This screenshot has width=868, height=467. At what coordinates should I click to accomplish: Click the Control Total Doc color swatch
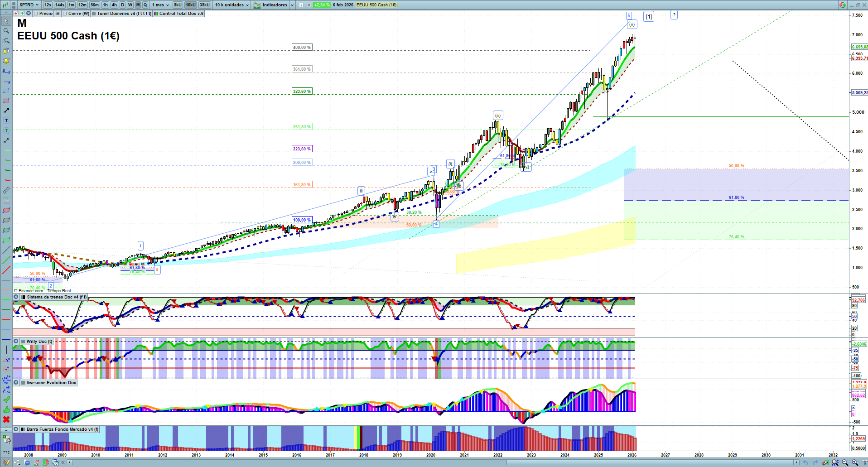click(x=156, y=14)
